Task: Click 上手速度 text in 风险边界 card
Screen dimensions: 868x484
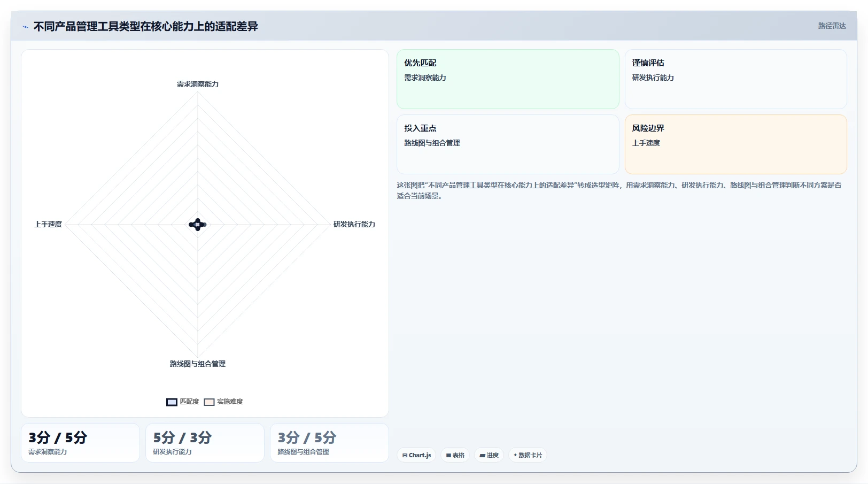Action: click(x=646, y=143)
